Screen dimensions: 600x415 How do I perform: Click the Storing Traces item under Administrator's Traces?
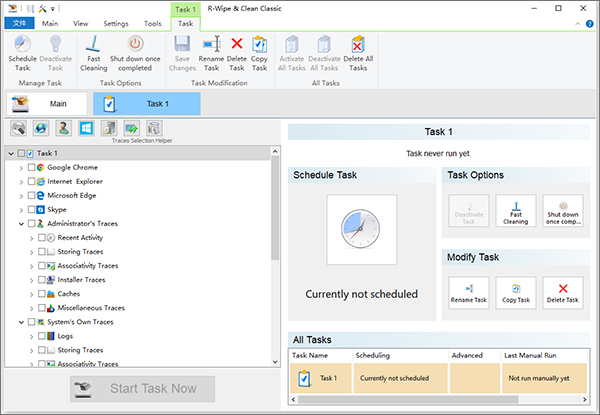pos(80,252)
